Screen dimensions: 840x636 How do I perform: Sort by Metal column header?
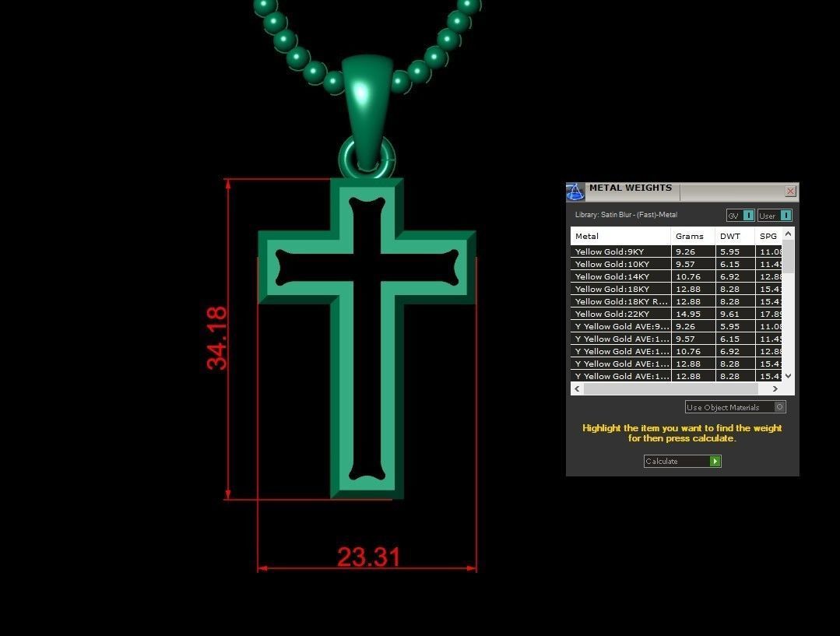(x=620, y=237)
